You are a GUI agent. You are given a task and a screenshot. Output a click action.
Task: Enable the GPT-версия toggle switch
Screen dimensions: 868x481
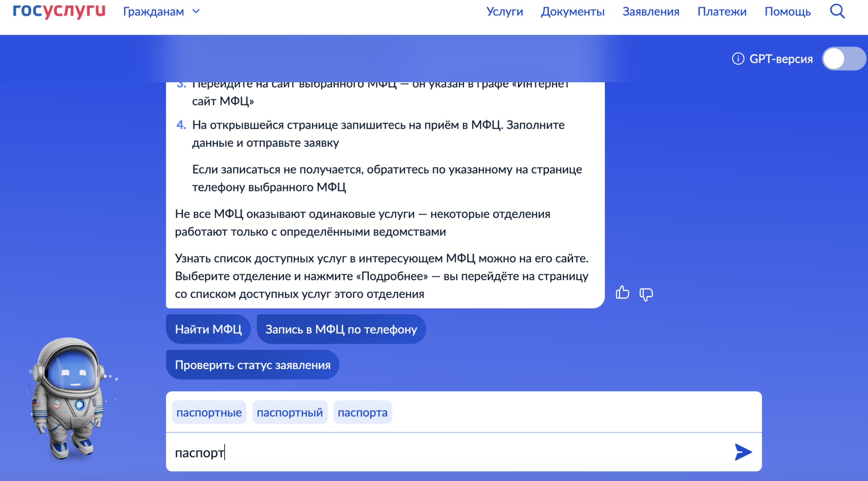click(x=843, y=59)
